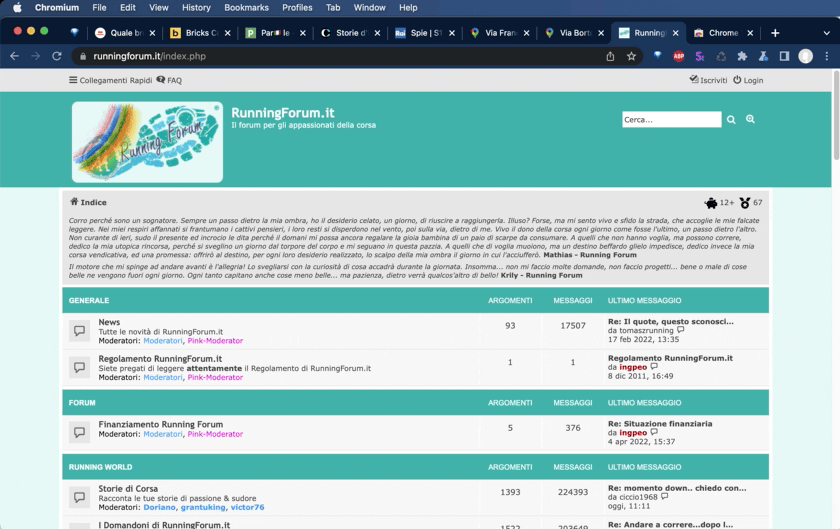Open the News forum

(109, 322)
